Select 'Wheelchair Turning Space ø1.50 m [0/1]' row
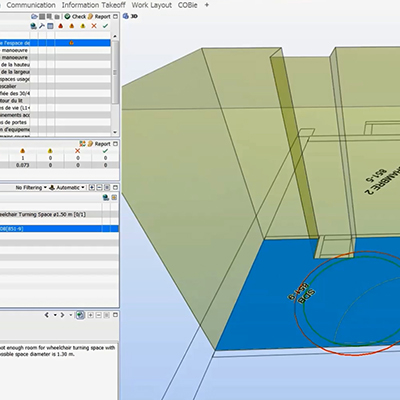Screen dimensions: 400x400 click(x=59, y=214)
